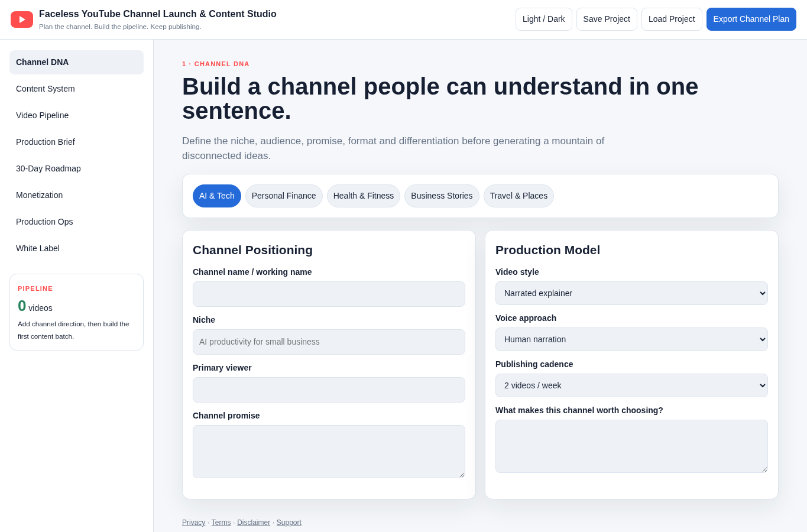Click the 'Channel Positioning' heading
Screen dimensions: 807x532
(252, 250)
